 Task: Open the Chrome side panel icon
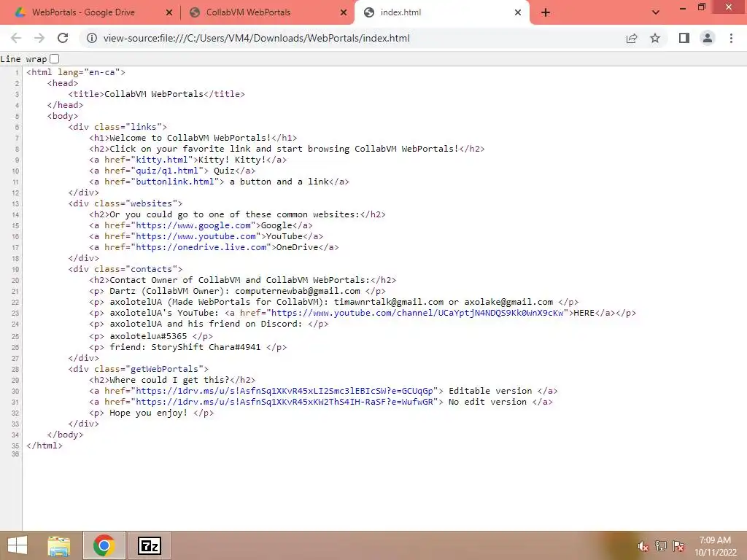coord(684,38)
